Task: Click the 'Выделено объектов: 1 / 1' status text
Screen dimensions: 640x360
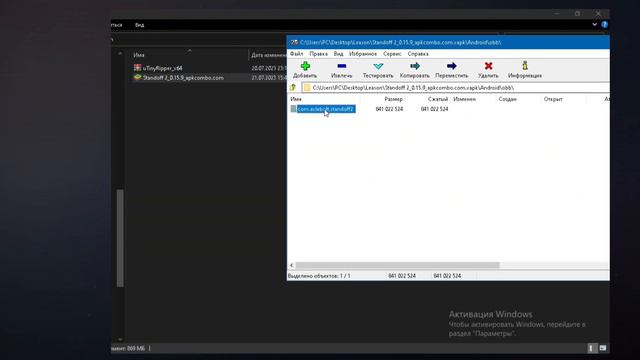Action: 319,276
